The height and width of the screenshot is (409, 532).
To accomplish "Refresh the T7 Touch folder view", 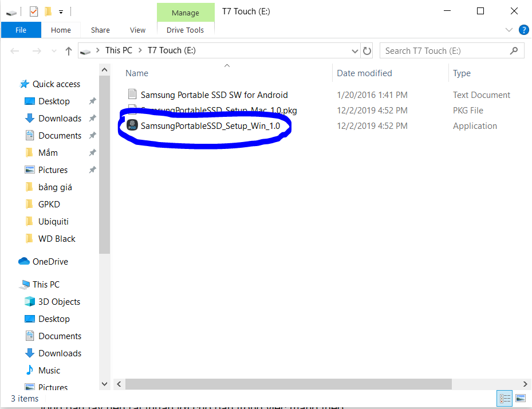I will tap(367, 51).
